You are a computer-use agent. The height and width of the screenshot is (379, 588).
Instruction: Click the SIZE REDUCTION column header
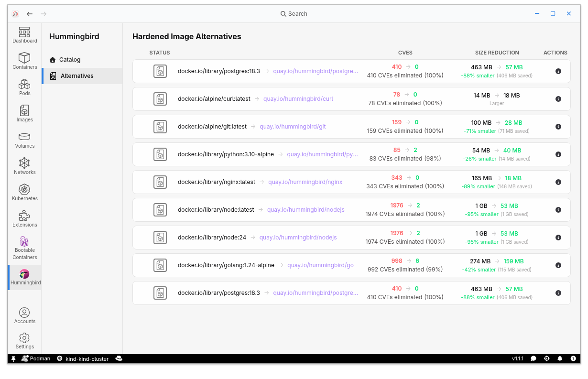pos(497,53)
